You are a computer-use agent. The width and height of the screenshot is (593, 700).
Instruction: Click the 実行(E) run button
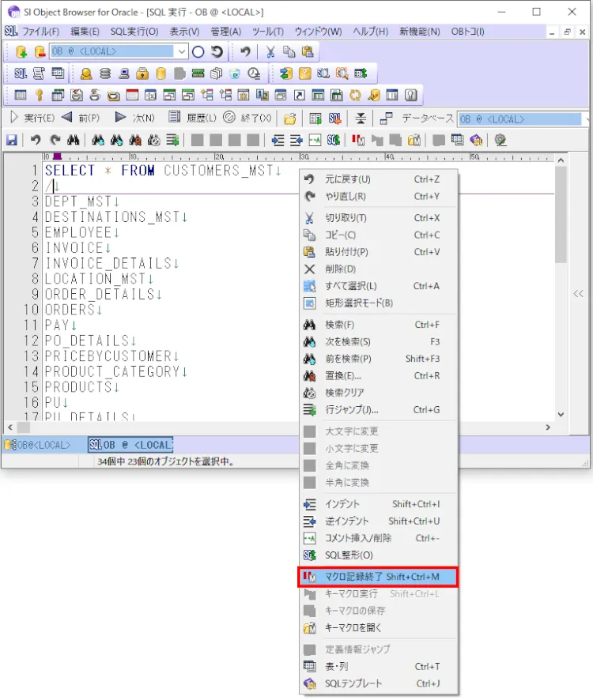click(32, 118)
